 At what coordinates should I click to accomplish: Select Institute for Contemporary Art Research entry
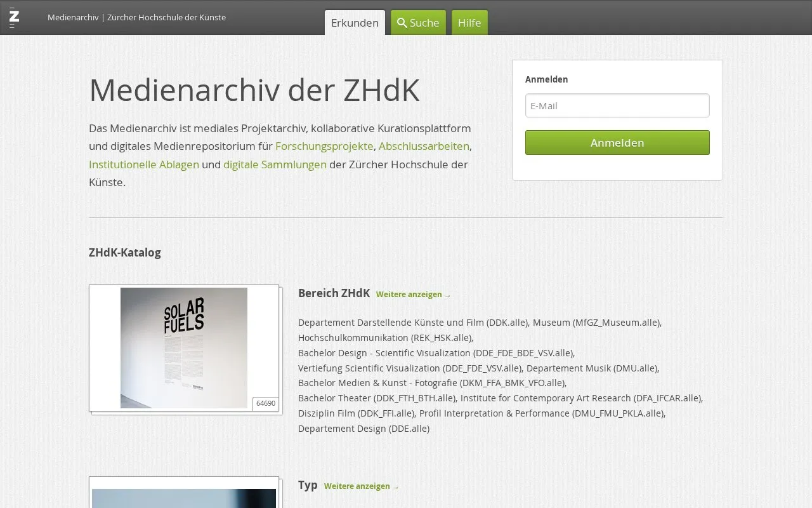pyautogui.click(x=580, y=398)
